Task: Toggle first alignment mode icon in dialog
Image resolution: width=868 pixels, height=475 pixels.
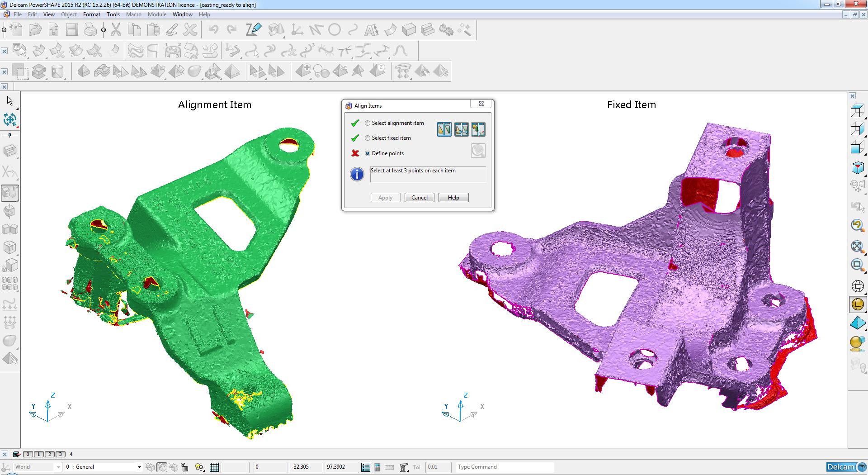Action: 444,129
